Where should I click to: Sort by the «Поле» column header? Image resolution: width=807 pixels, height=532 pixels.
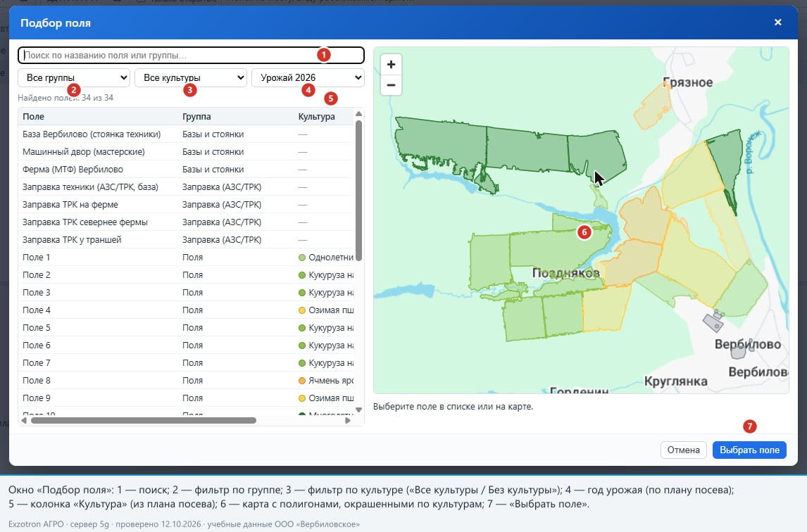click(x=34, y=117)
